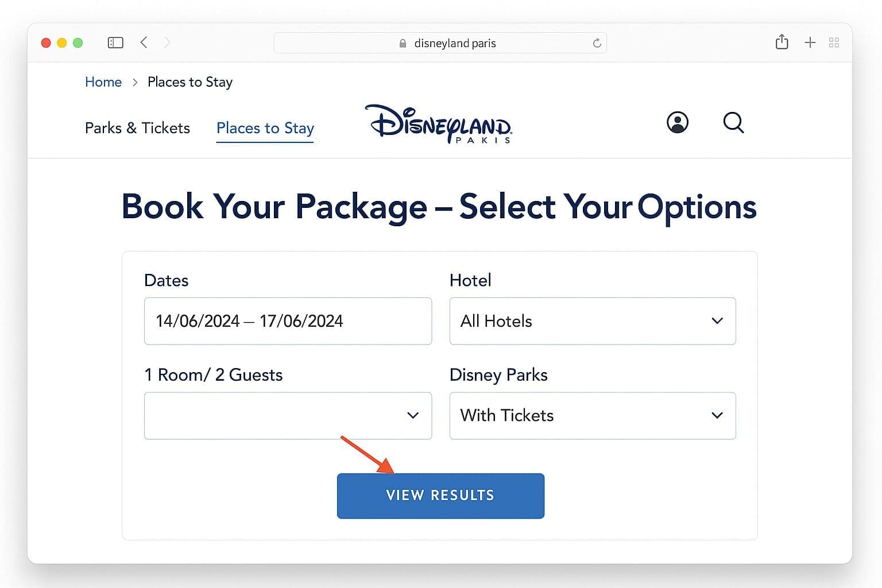Click the Places to Stay breadcrumb
The image size is (882, 588).
[190, 82]
